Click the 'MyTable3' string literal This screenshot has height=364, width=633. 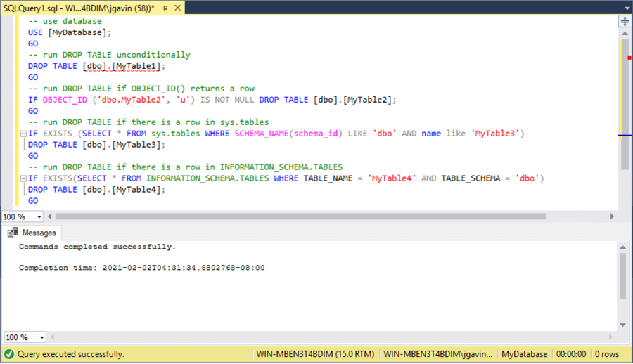point(495,134)
